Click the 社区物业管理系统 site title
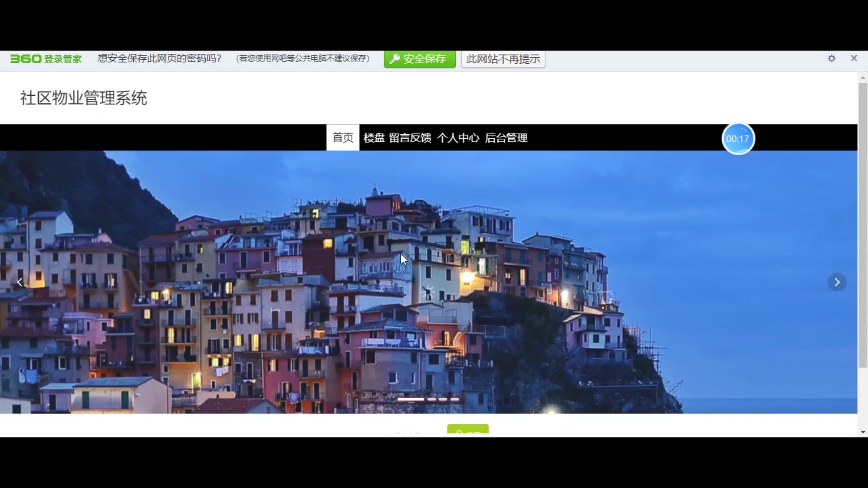Viewport: 868px width, 488px height. [84, 98]
